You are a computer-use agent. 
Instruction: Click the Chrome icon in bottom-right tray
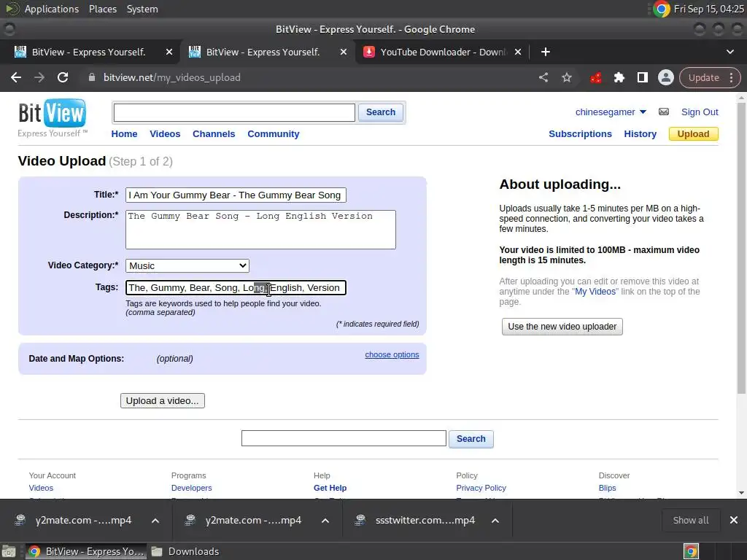pyautogui.click(x=691, y=551)
